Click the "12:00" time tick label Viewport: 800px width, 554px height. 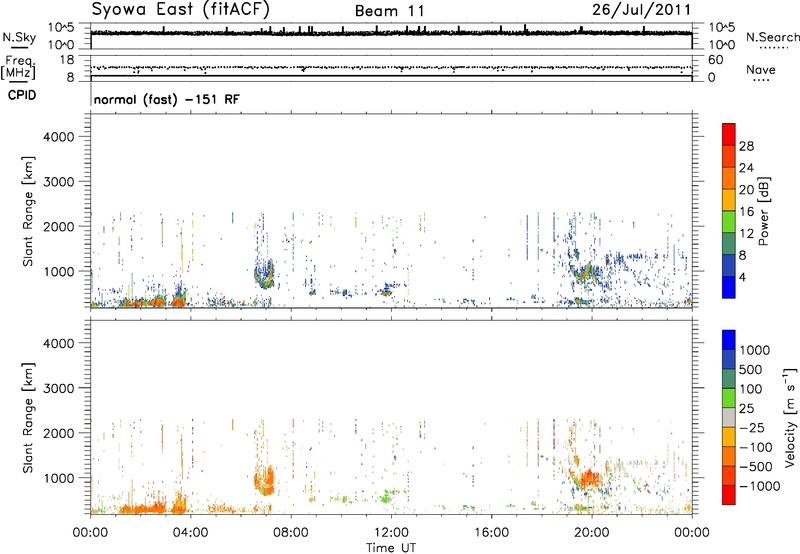[x=391, y=533]
